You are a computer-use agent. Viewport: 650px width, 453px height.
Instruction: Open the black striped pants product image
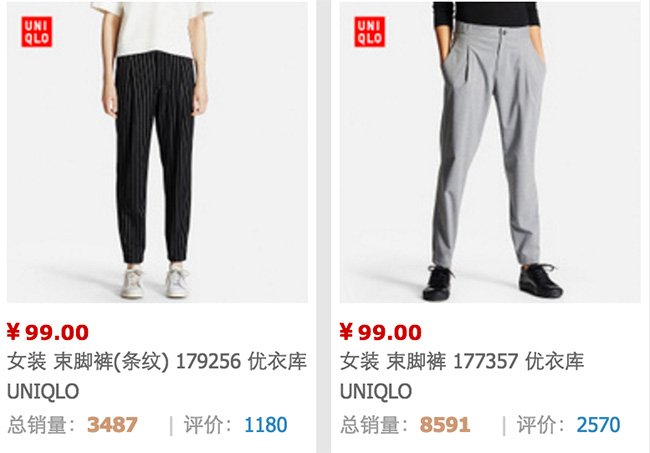(157, 152)
